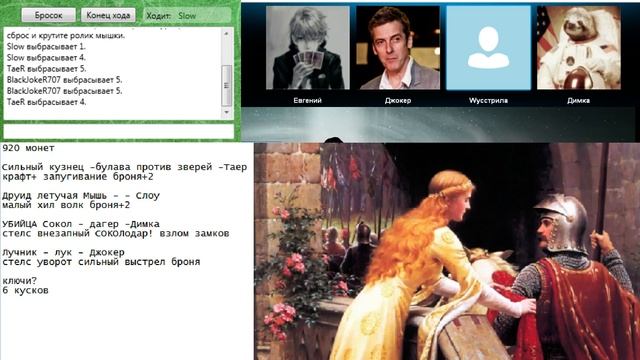Click the 'Друид летучая Мышь' line
This screenshot has width=640, height=360.
81,196
